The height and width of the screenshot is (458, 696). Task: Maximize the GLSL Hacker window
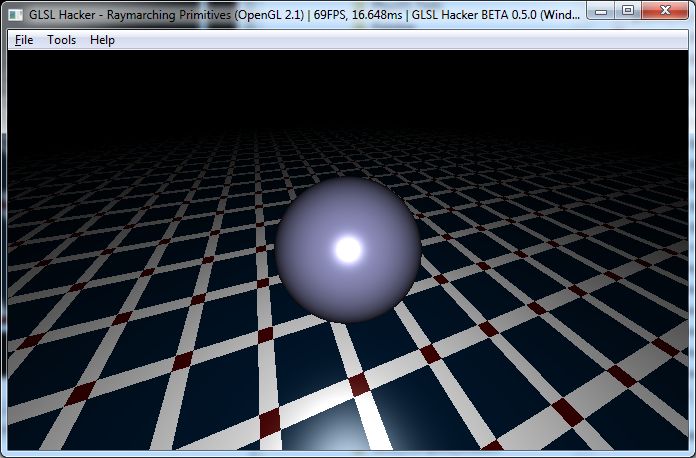point(628,10)
